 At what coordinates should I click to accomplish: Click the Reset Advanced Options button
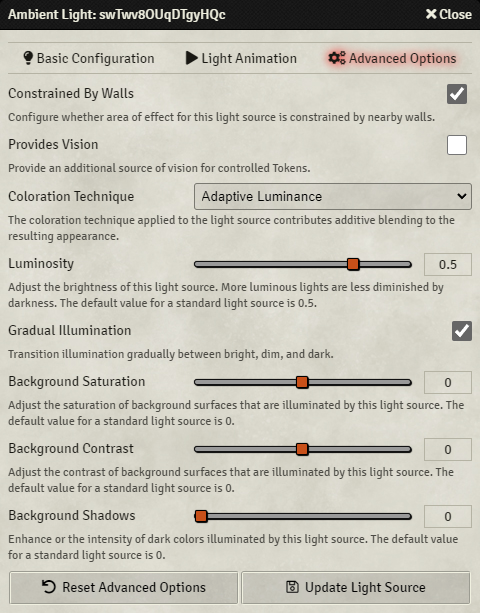click(124, 588)
